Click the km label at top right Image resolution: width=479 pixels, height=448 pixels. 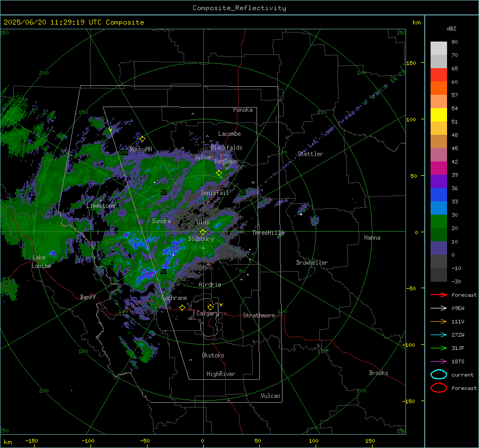(417, 22)
